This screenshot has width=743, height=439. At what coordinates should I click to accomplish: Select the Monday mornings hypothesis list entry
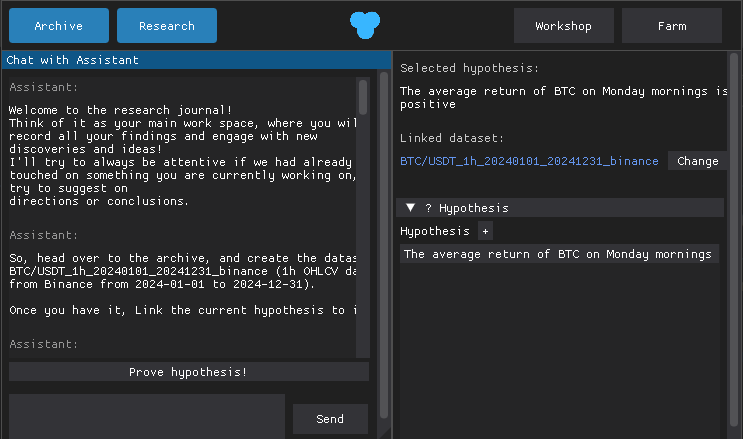(559, 254)
